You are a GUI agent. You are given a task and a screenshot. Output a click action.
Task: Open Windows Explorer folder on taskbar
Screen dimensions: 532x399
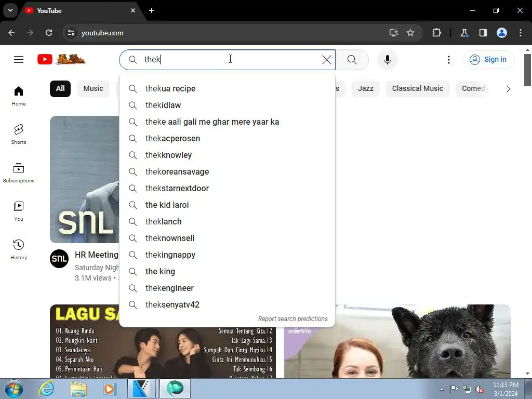click(x=78, y=389)
